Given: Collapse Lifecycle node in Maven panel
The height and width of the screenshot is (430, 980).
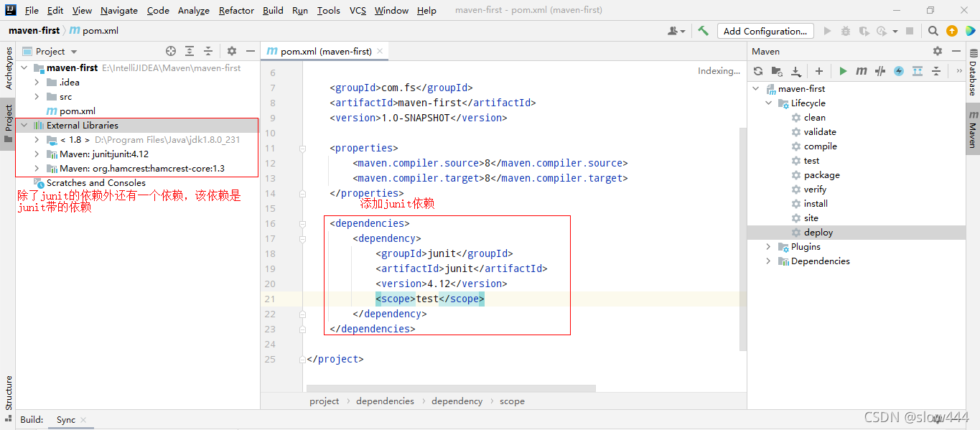Looking at the screenshot, I should pos(769,103).
